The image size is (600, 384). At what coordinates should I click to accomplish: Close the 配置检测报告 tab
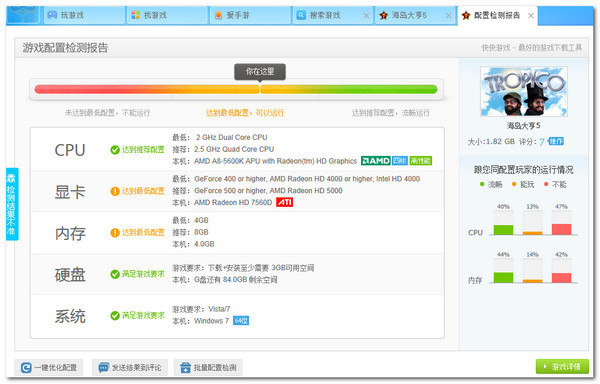click(531, 16)
